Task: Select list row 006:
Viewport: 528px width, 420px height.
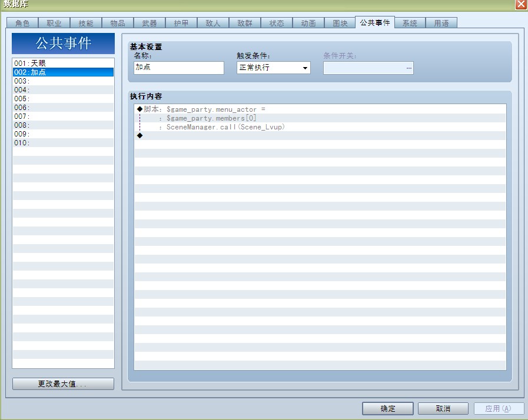Action: (63, 108)
